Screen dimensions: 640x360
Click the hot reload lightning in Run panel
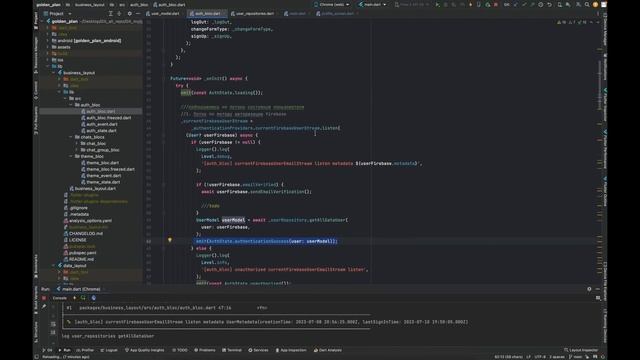point(75,298)
